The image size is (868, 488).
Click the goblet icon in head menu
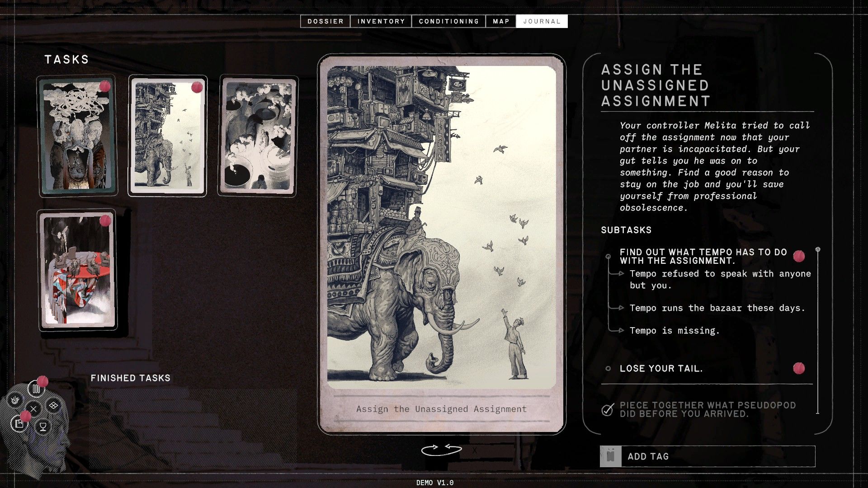tap(43, 427)
